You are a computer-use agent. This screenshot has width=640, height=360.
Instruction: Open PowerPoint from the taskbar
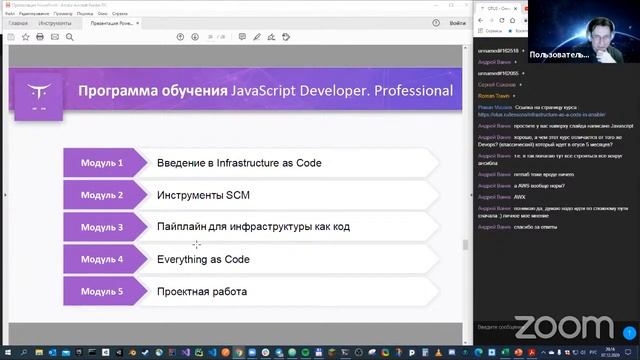click(x=518, y=352)
